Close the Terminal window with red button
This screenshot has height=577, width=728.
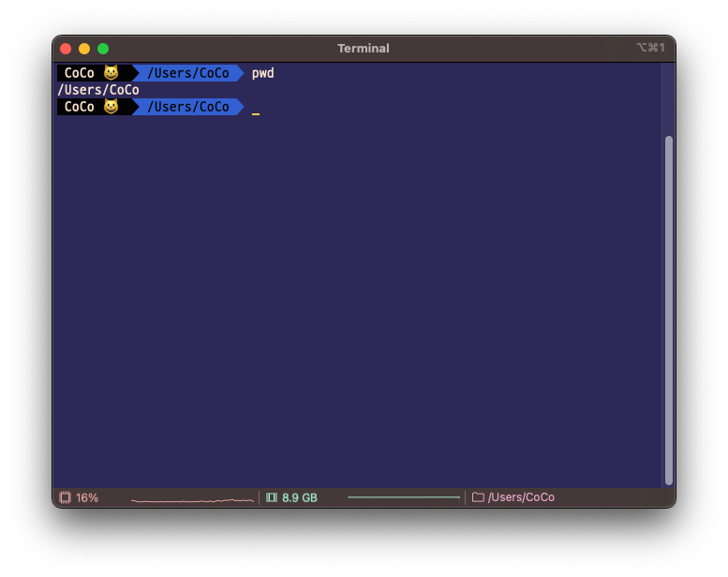pos(66,49)
